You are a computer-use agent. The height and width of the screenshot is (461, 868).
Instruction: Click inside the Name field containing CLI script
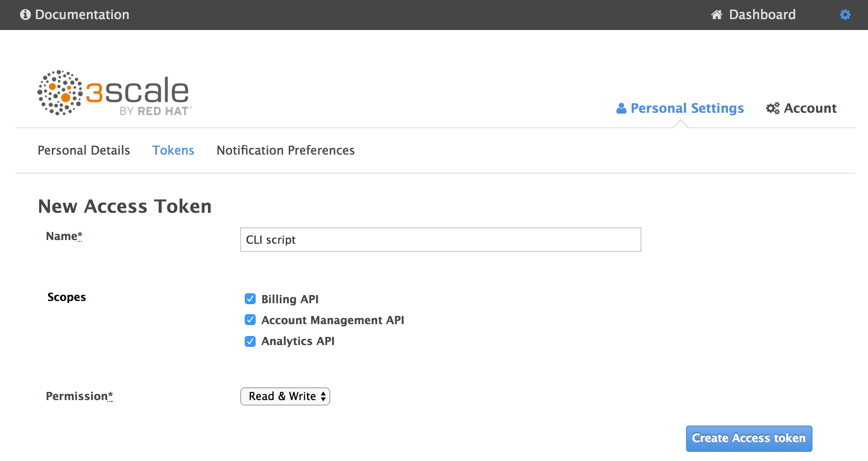[440, 240]
